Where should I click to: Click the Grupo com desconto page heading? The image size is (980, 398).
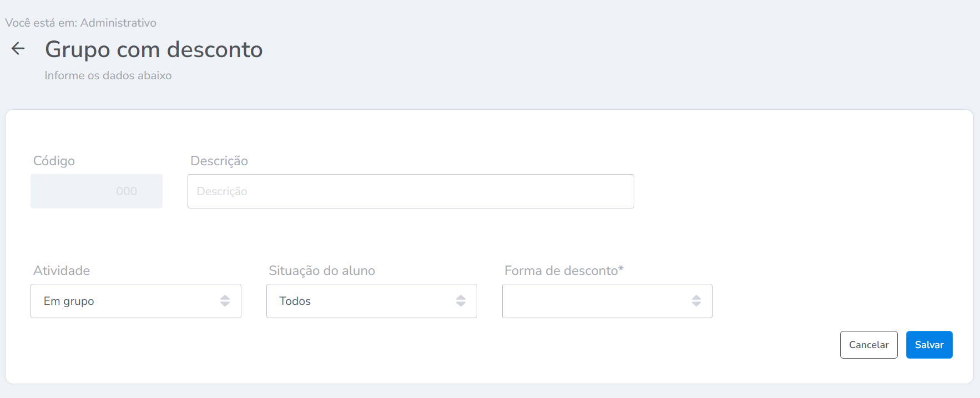tap(154, 49)
